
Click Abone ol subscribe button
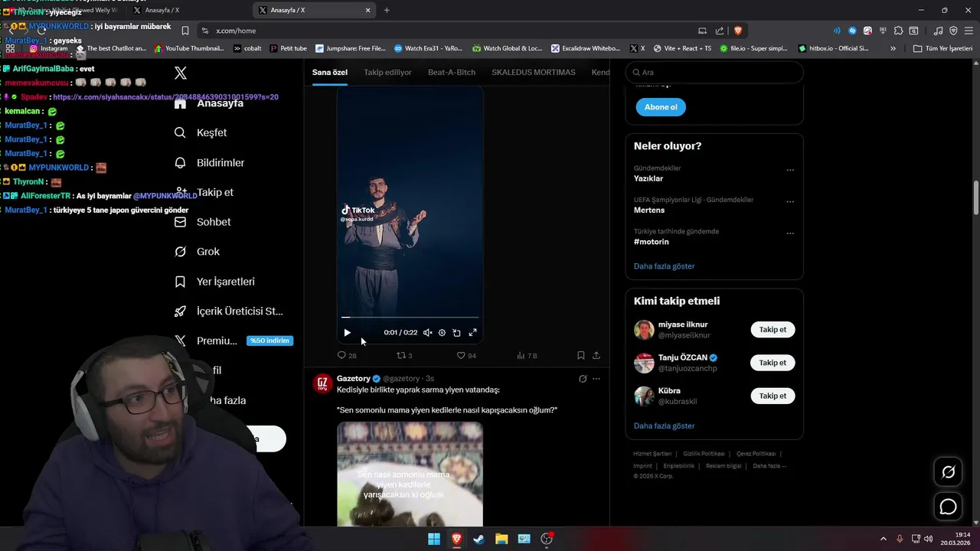pos(661,107)
